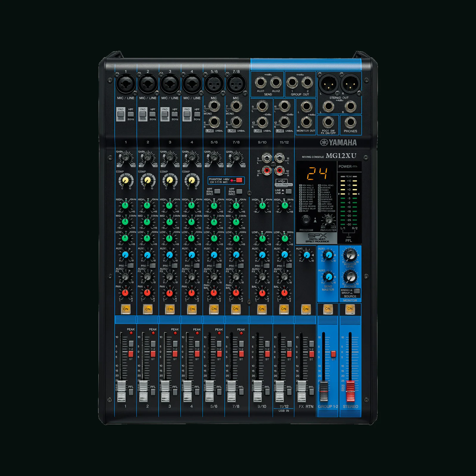
Task: Click the red PAN knob on channel 4
Action: (192, 293)
